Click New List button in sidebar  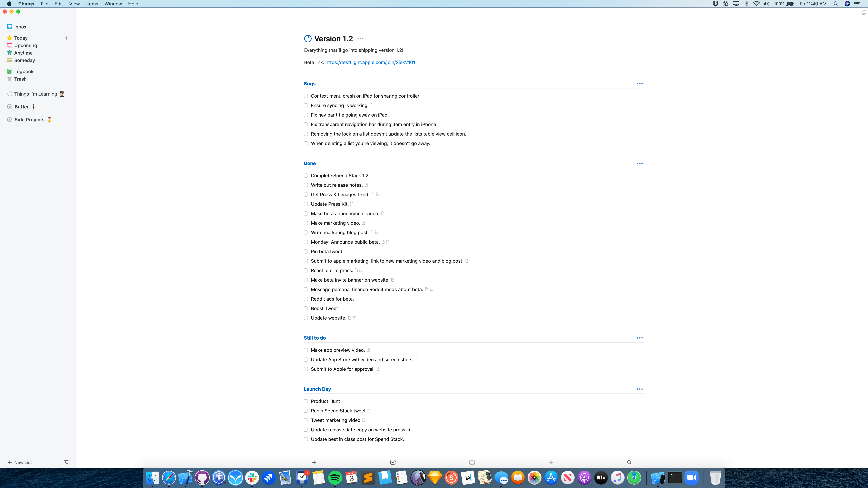(20, 462)
